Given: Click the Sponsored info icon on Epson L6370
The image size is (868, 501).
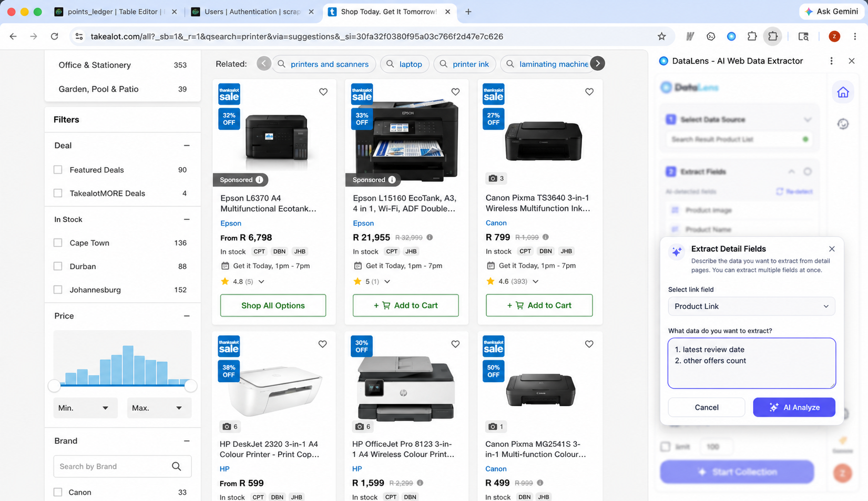Looking at the screenshot, I should click(259, 180).
